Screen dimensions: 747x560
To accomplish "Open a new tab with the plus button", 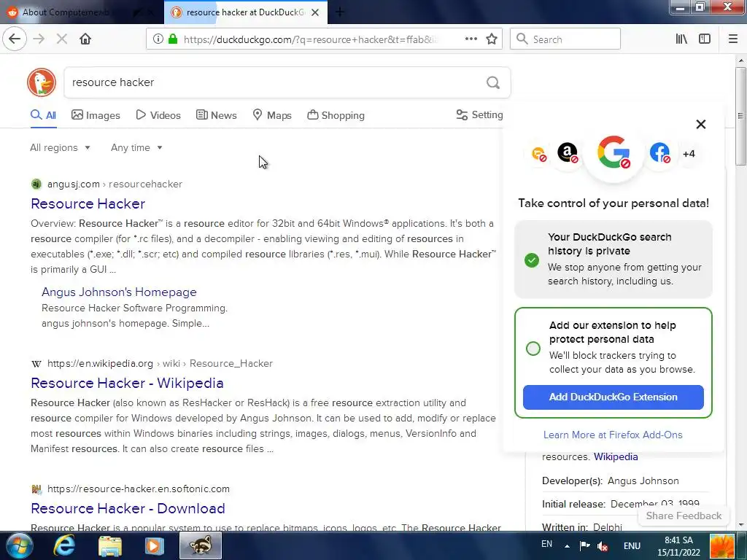I will pos(340,12).
